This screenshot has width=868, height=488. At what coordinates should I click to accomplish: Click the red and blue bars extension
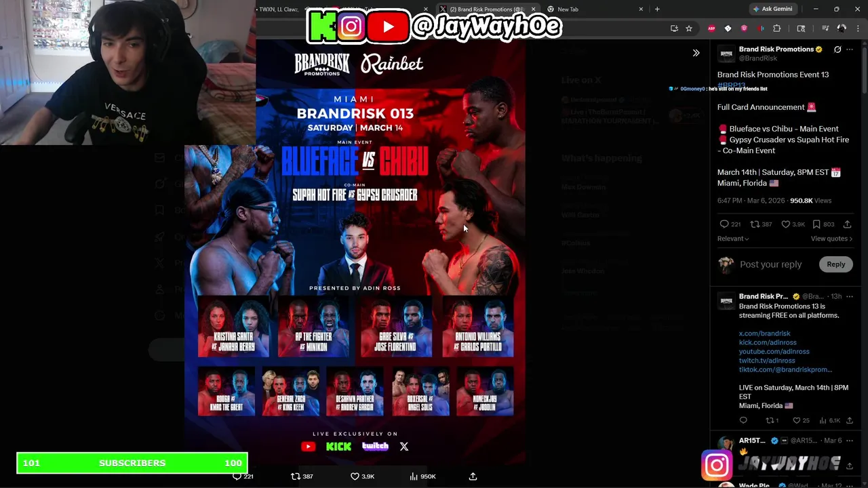(760, 28)
